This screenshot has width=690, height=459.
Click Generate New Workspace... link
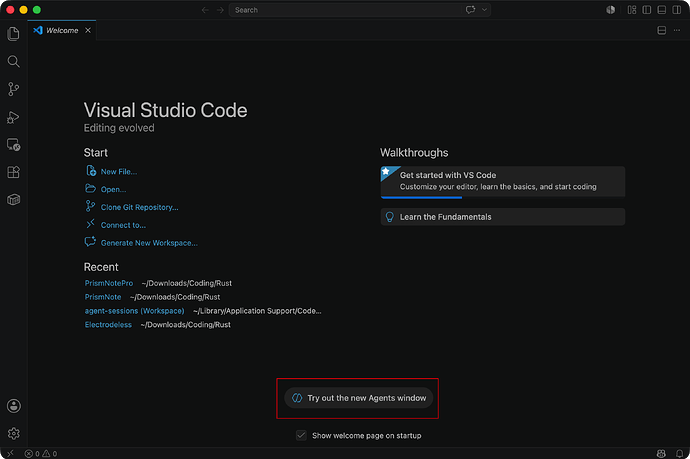pyautogui.click(x=149, y=243)
